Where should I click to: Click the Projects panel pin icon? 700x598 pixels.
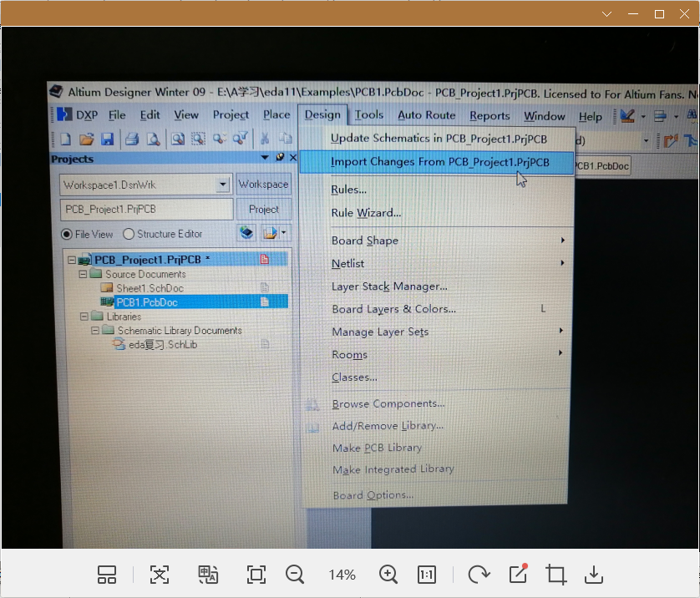click(280, 157)
